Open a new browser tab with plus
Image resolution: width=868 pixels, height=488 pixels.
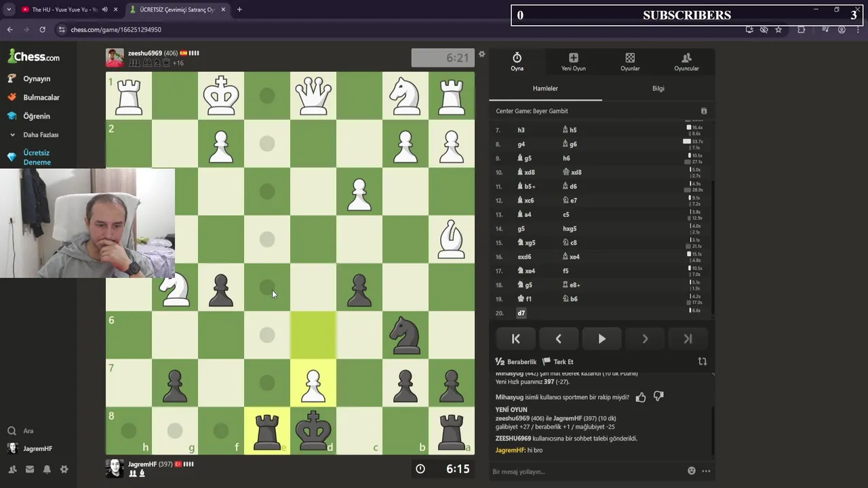(239, 9)
